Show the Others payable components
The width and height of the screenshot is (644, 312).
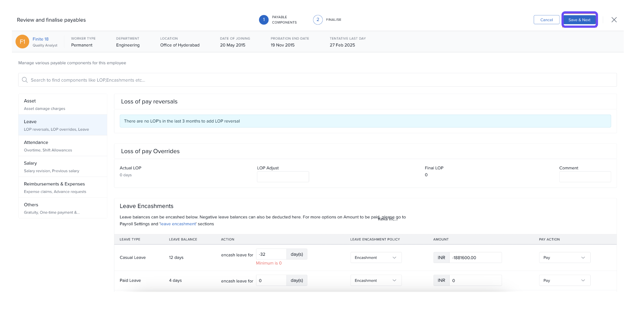63,208
